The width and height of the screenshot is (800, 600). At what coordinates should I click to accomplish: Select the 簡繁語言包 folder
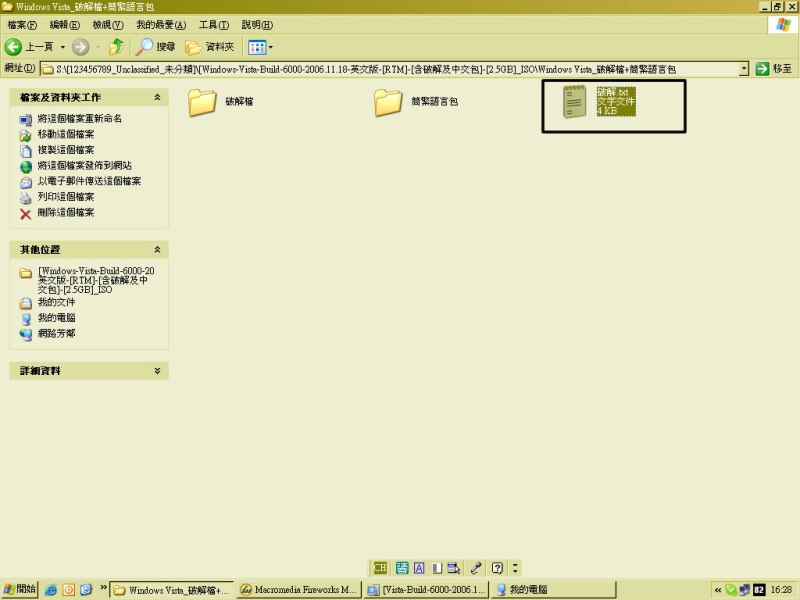click(x=416, y=102)
